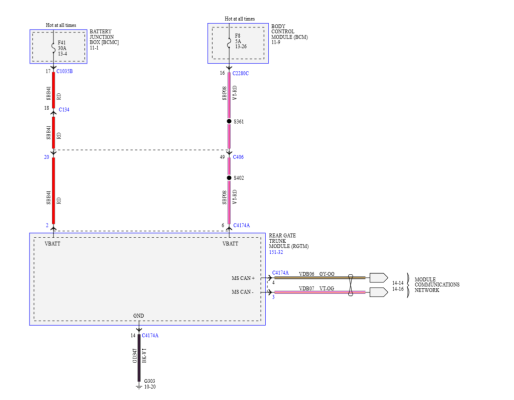Click Hot at all times above junction box

pos(61,25)
